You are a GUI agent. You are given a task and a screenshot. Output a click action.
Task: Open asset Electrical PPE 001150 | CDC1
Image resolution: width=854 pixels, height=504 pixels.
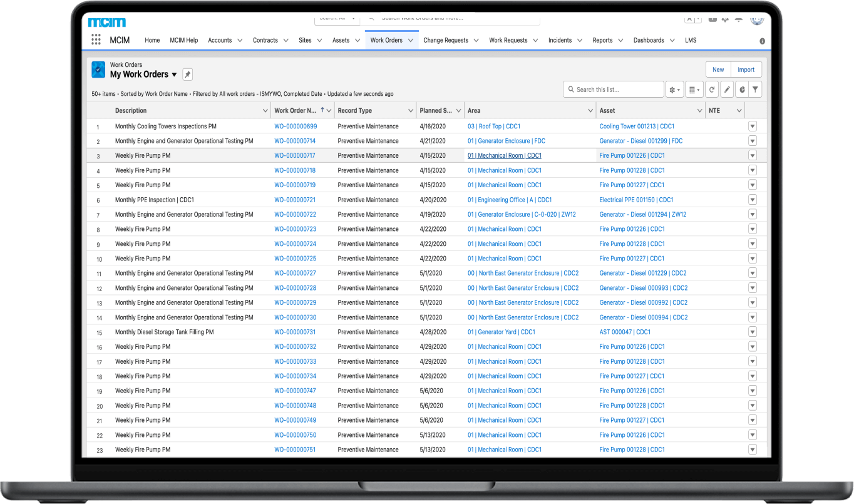pyautogui.click(x=636, y=200)
